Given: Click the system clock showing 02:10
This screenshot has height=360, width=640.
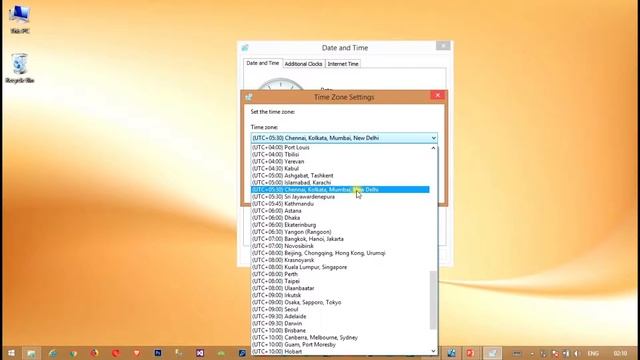Looking at the screenshot, I should coord(620,353).
